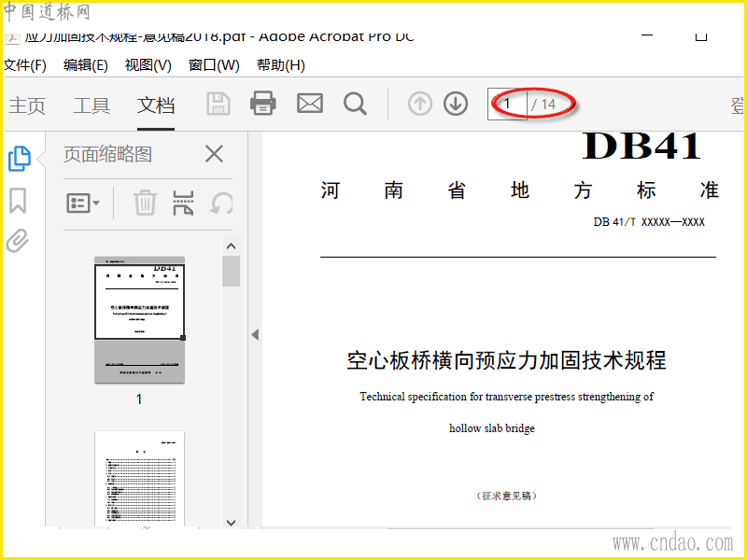Click the DB41 heading text

(x=641, y=147)
